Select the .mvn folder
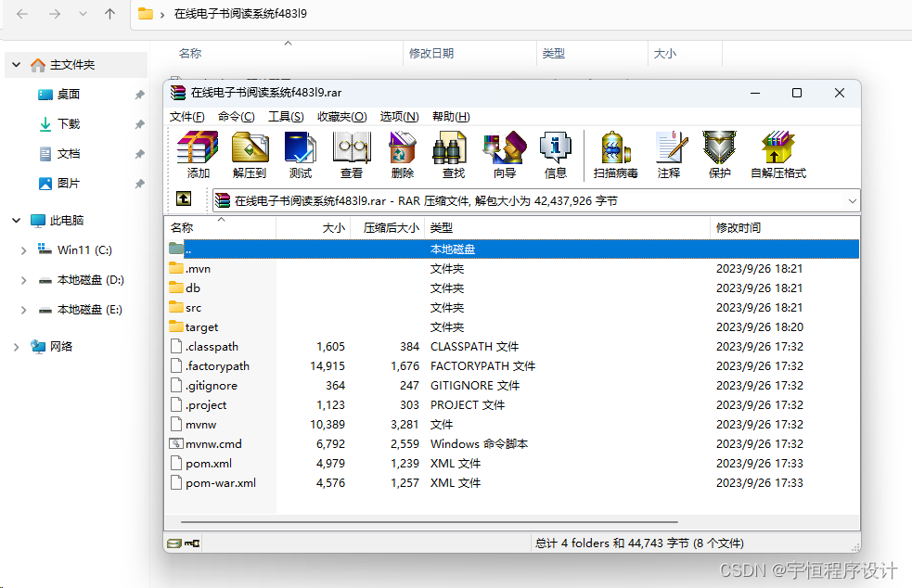 [x=512, y=269]
